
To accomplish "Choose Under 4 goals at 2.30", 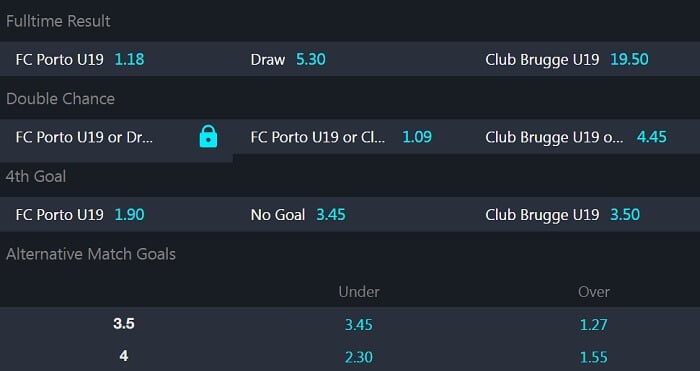I will 359,357.
